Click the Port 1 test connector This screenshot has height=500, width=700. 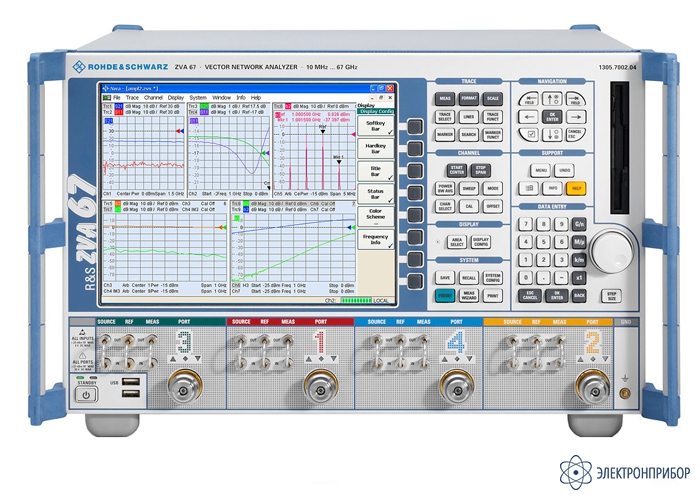321,389
